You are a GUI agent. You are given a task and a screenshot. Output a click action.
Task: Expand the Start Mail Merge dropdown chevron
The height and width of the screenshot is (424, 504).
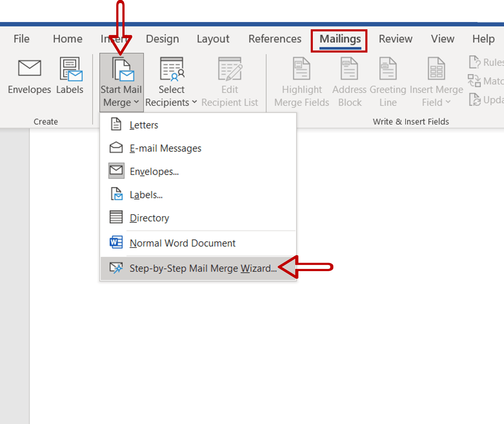click(136, 102)
